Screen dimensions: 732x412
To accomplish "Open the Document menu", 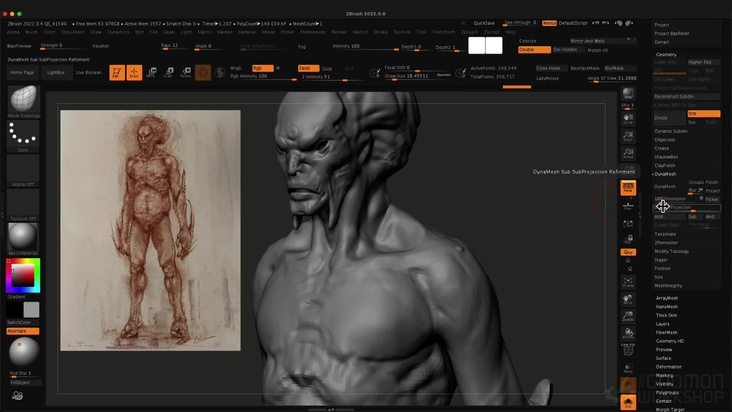I will (x=73, y=32).
